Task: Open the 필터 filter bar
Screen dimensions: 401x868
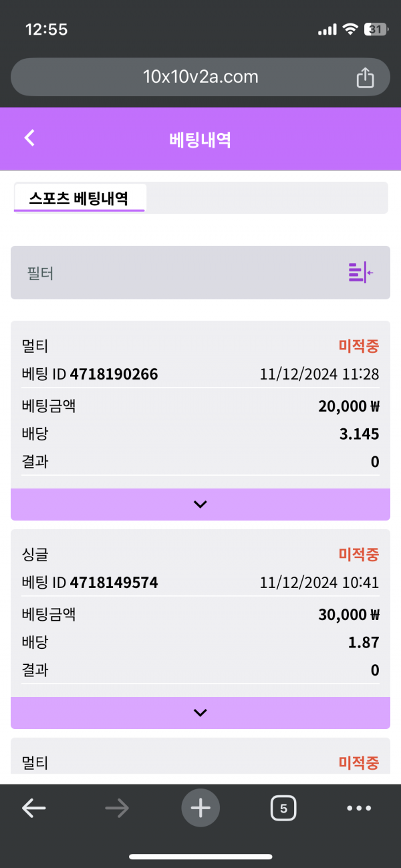Action: tap(180, 273)
